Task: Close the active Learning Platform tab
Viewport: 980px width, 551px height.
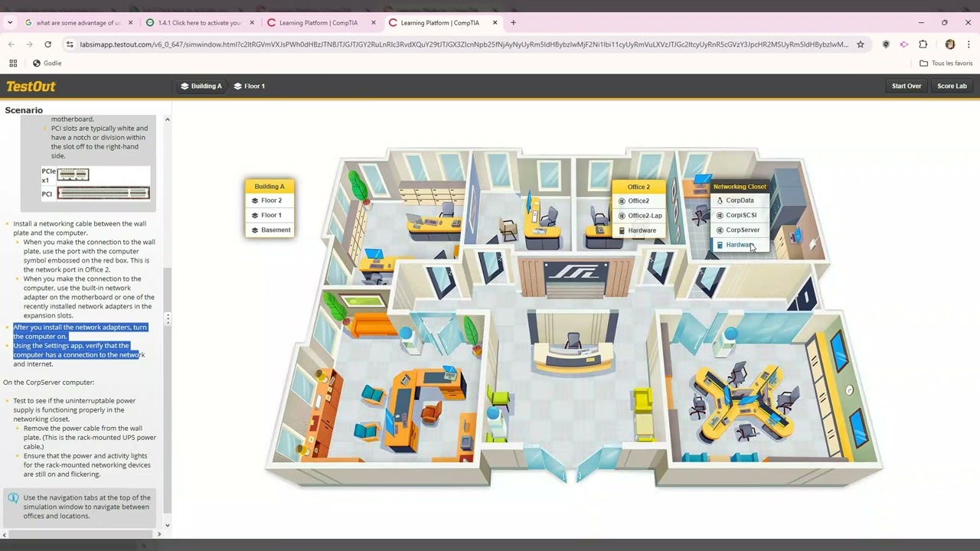Action: click(495, 23)
